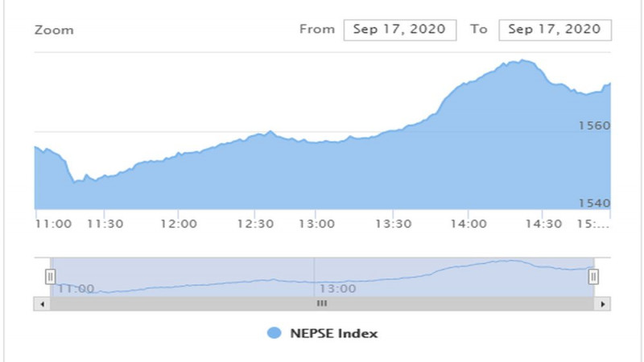This screenshot has height=362, width=644.
Task: Click the Zoom label
Action: 54,30
